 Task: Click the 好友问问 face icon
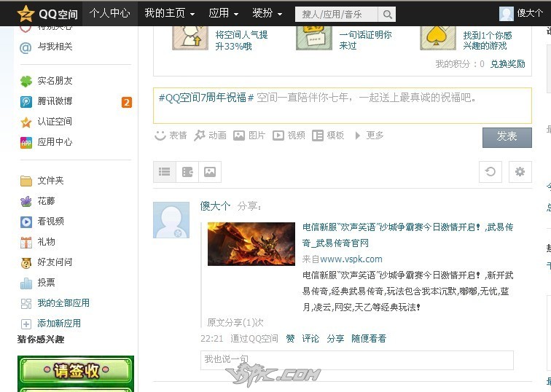(x=26, y=263)
